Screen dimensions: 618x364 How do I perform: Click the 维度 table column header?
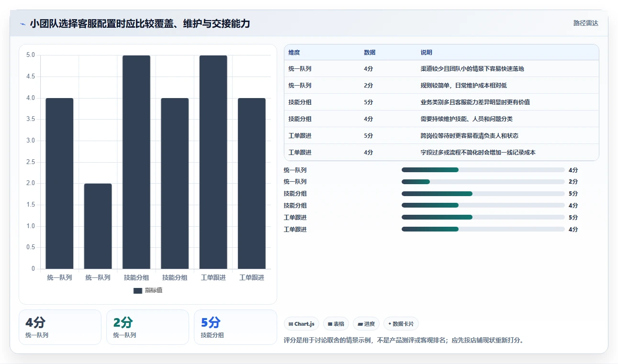pos(294,52)
